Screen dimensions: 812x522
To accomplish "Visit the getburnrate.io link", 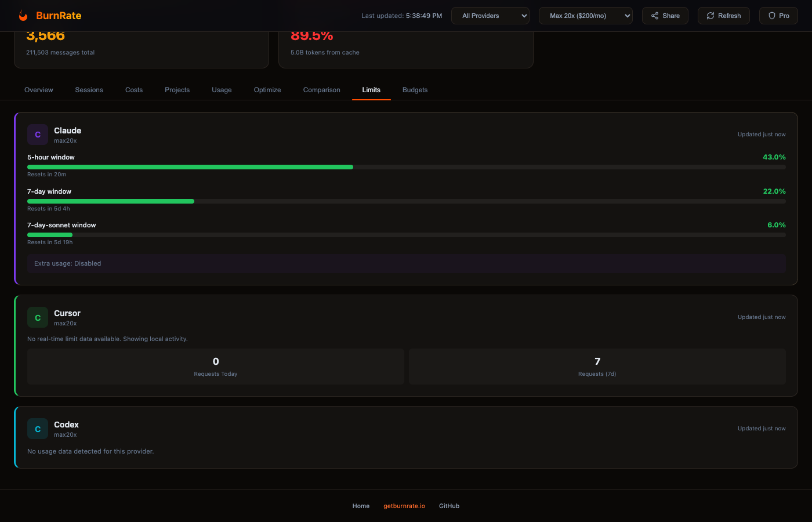I will tap(404, 506).
